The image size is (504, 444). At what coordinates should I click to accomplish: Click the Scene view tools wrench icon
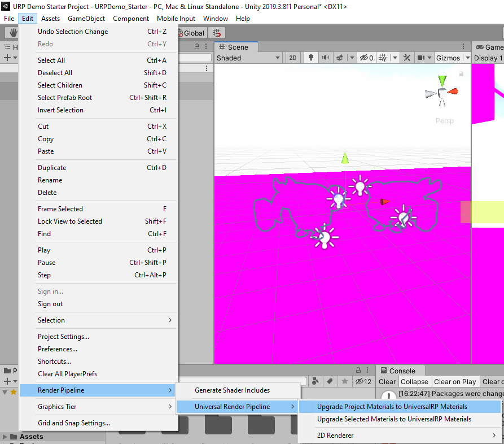[407, 58]
